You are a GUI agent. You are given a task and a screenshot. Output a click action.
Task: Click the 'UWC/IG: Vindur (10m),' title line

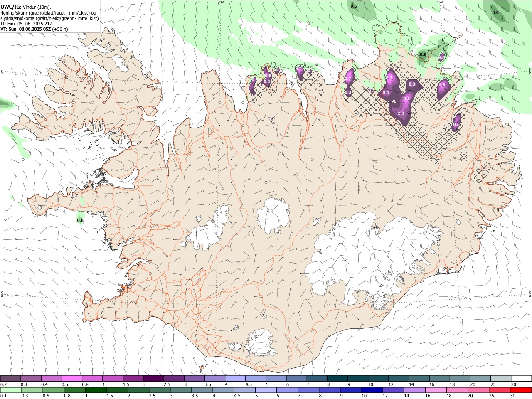click(x=25, y=7)
